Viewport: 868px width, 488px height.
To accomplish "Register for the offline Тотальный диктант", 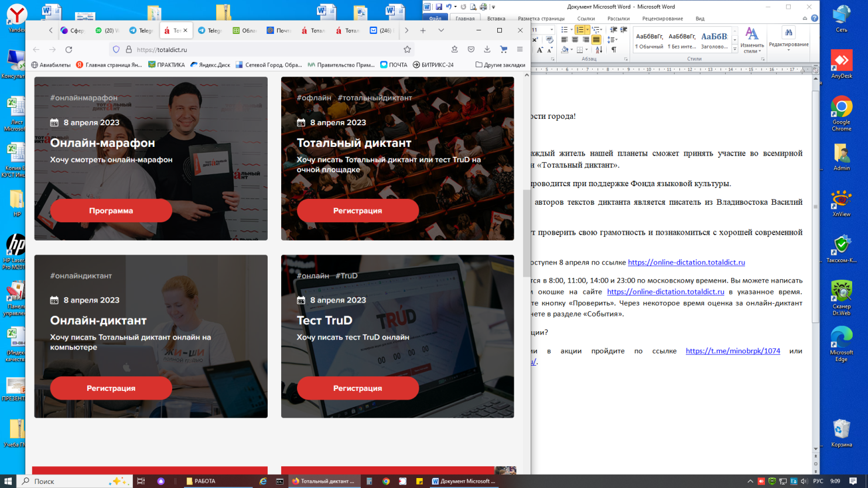I will pyautogui.click(x=358, y=211).
